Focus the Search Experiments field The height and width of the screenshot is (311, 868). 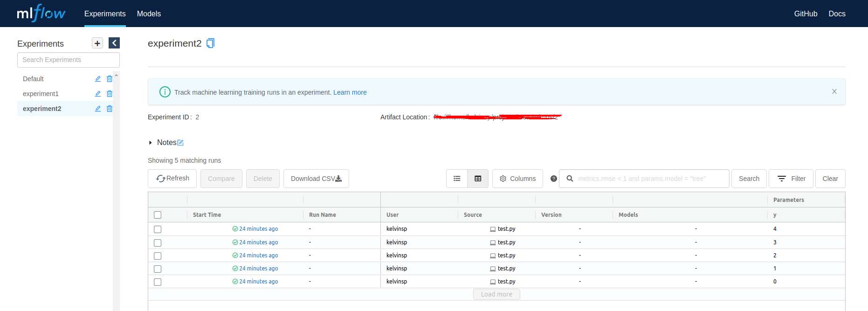click(x=69, y=60)
